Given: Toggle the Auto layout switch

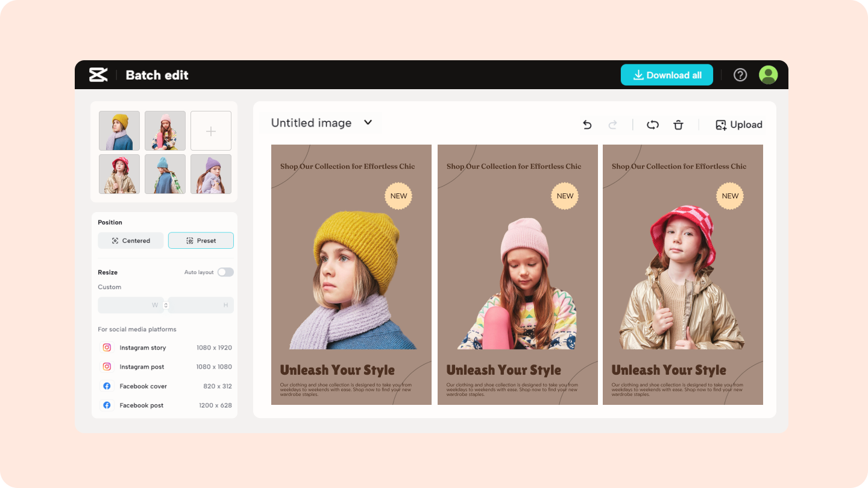Looking at the screenshot, I should coord(225,272).
